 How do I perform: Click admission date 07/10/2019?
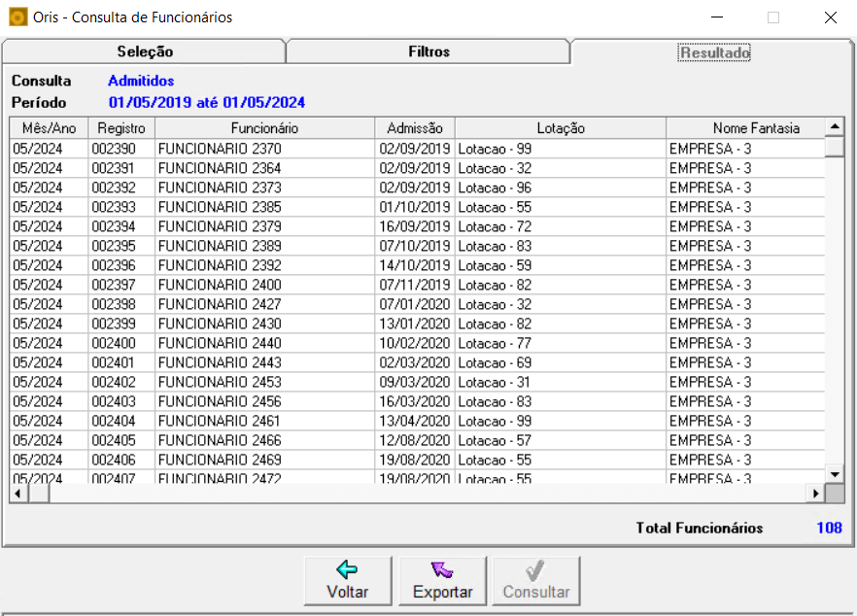pyautogui.click(x=415, y=246)
